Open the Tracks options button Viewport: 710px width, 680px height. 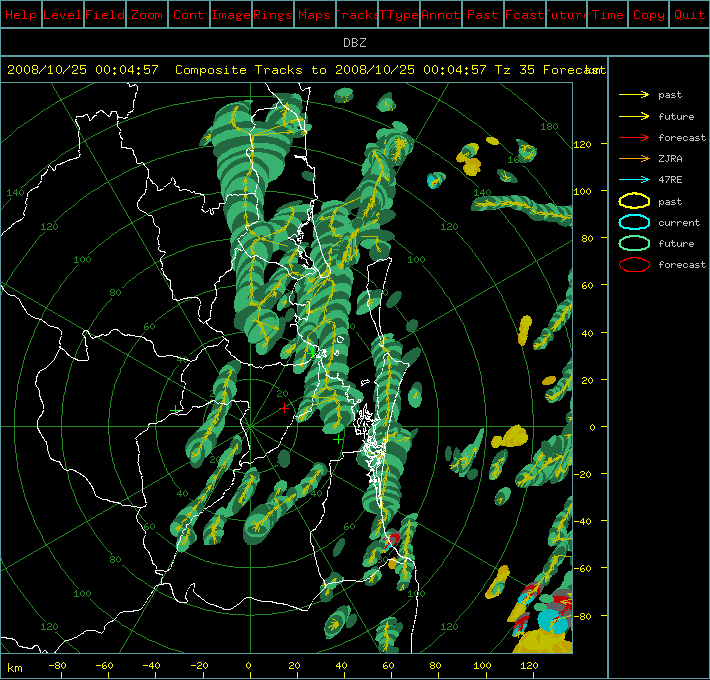pyautogui.click(x=356, y=15)
